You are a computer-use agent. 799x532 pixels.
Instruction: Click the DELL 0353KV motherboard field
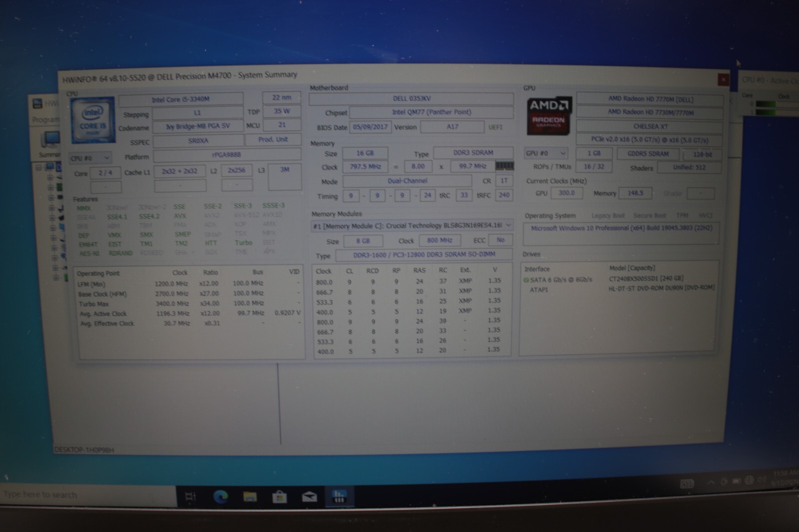coord(411,99)
